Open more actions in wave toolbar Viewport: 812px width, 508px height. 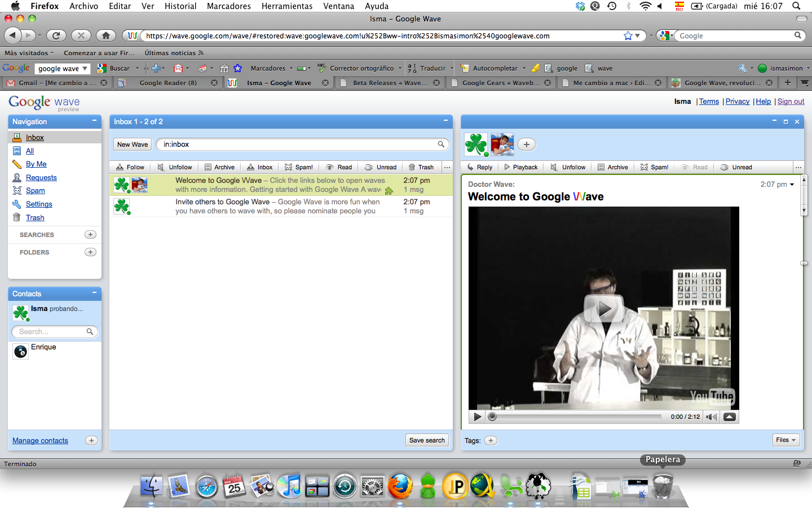pos(798,167)
